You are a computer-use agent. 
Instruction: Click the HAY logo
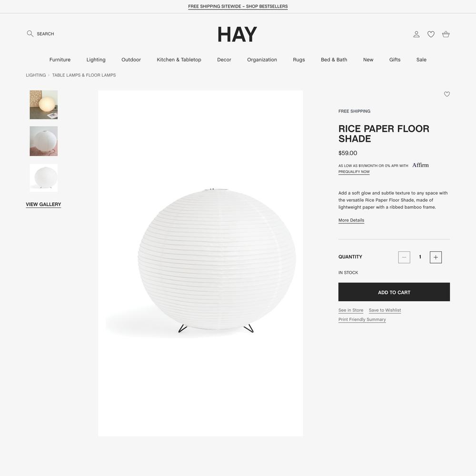pyautogui.click(x=237, y=34)
